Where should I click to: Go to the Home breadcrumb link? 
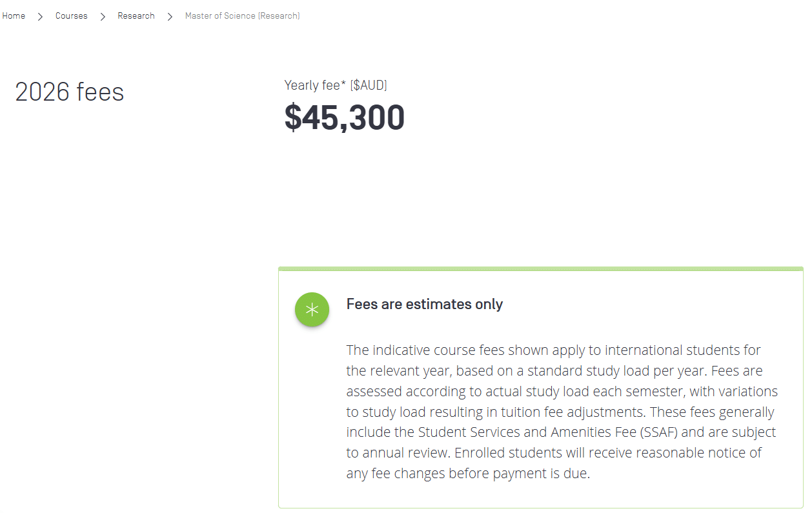14,16
